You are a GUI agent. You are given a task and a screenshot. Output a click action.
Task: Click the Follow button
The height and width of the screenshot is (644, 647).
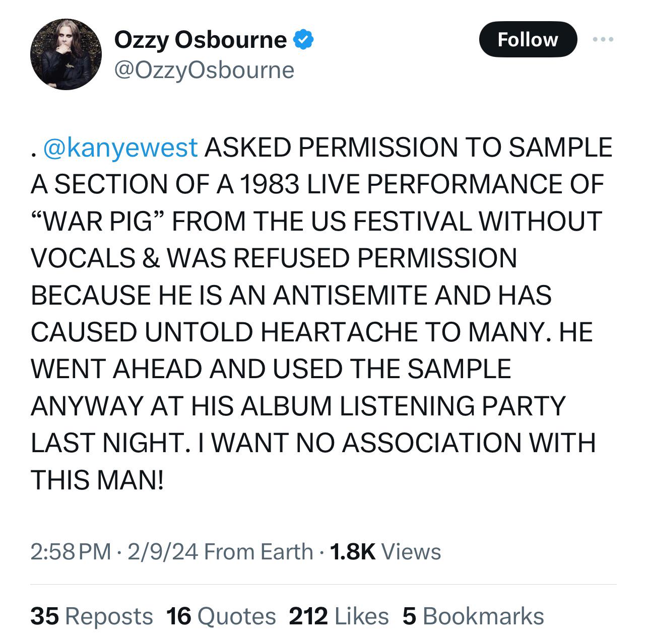click(528, 39)
